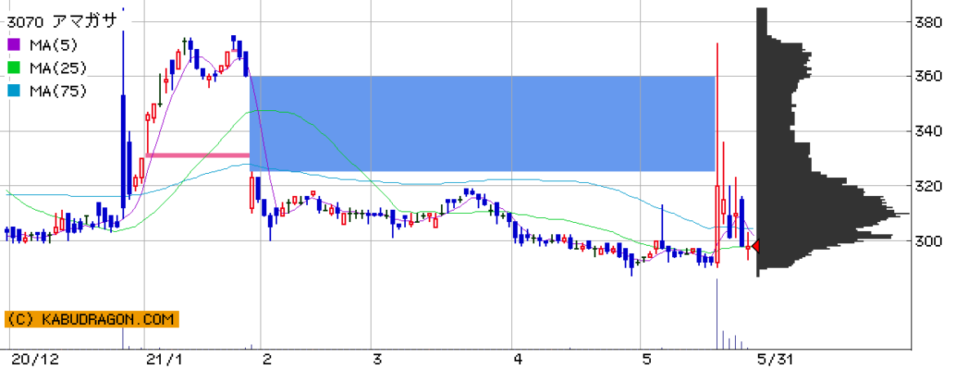This screenshot has width=980, height=369.
Task: Click the 380 price axis label
Action: click(x=930, y=22)
